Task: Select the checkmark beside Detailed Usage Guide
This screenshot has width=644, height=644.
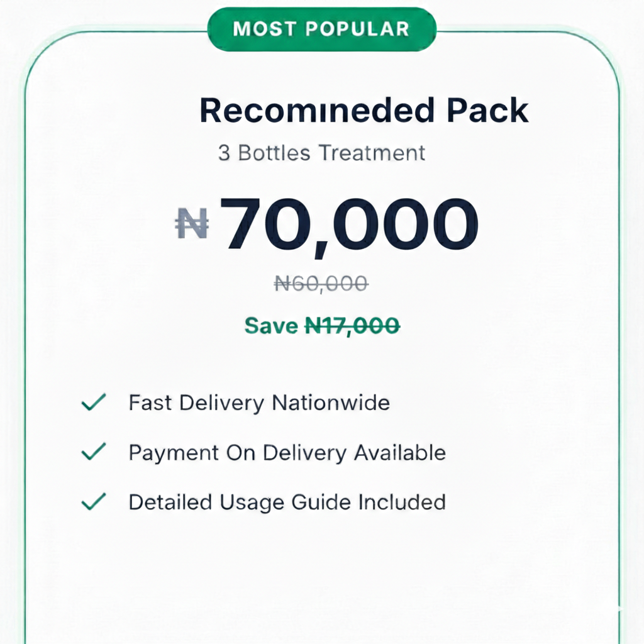Action: (x=94, y=502)
